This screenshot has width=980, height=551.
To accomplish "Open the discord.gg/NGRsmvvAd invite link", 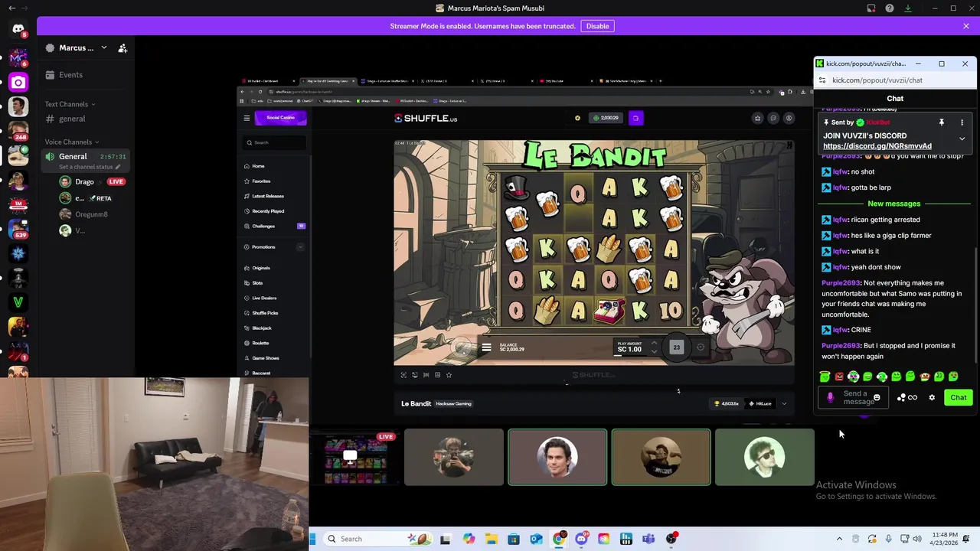I will [x=877, y=146].
